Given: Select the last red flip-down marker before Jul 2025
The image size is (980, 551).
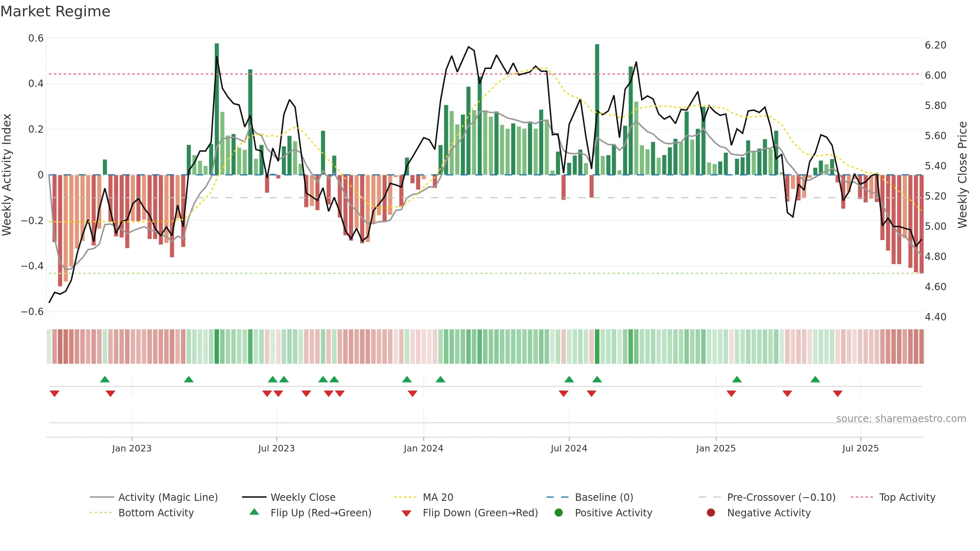Looking at the screenshot, I should [837, 393].
